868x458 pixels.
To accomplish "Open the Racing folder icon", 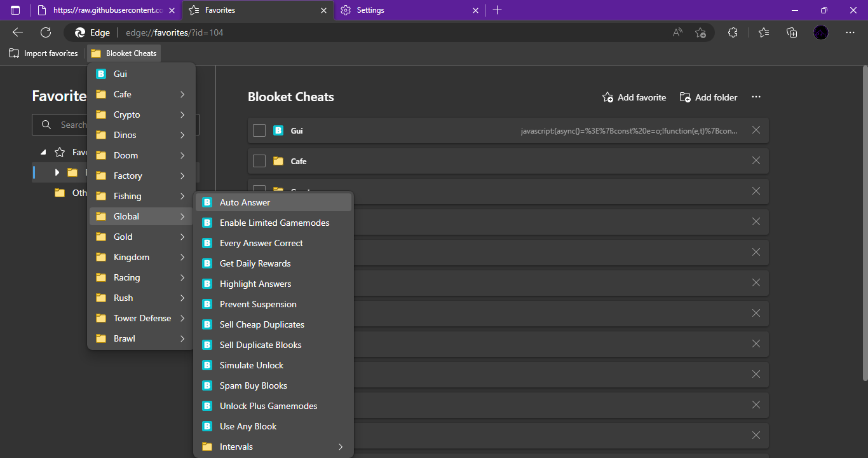I will (x=101, y=277).
